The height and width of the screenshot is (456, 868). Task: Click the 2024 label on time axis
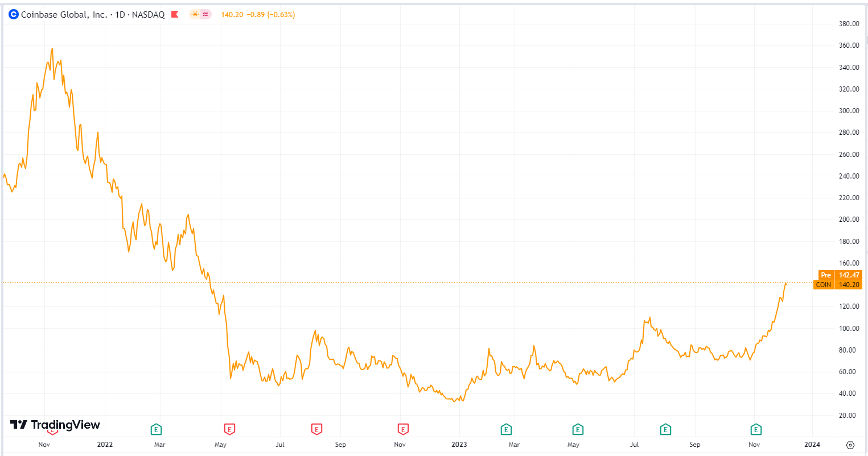[812, 445]
